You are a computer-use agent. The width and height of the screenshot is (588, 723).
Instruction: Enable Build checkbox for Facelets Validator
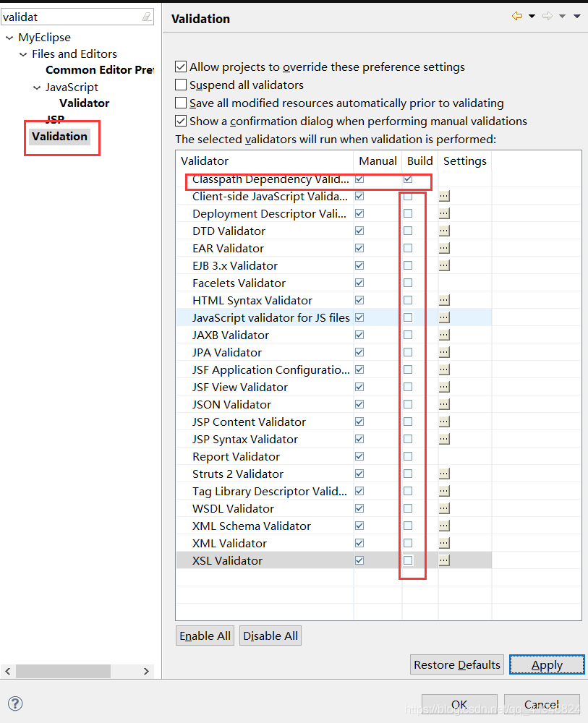[408, 283]
